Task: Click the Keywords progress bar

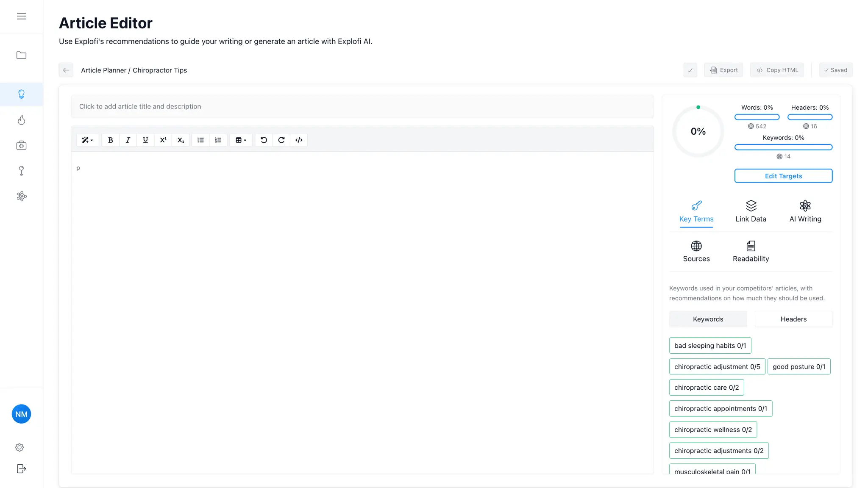Action: pyautogui.click(x=783, y=147)
